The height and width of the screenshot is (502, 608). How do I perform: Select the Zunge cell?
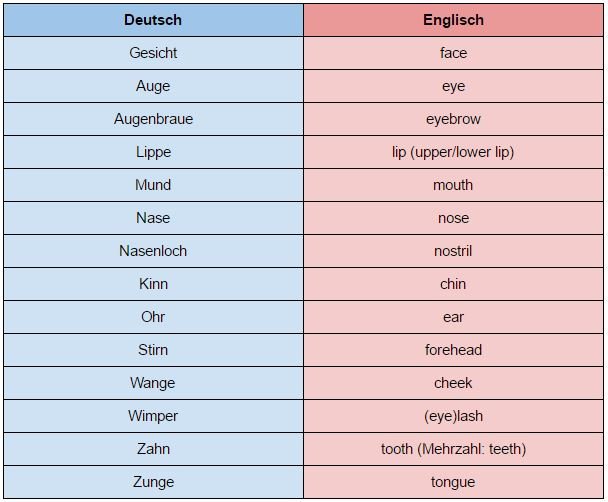[x=154, y=482]
